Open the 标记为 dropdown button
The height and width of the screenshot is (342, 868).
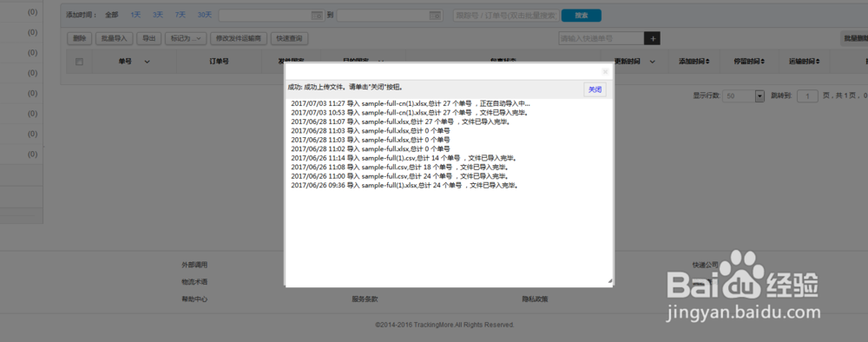(x=186, y=39)
